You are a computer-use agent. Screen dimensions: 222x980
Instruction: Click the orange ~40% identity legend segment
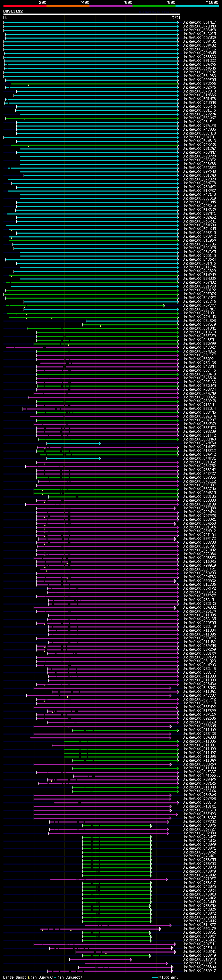point(68,6)
